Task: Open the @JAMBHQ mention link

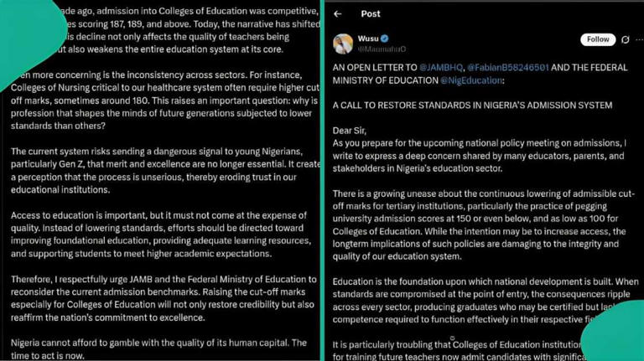Action: point(441,68)
